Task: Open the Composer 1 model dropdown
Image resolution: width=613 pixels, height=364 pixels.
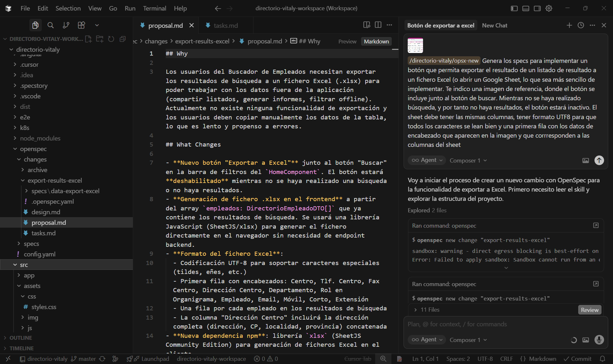Action: [x=468, y=340]
